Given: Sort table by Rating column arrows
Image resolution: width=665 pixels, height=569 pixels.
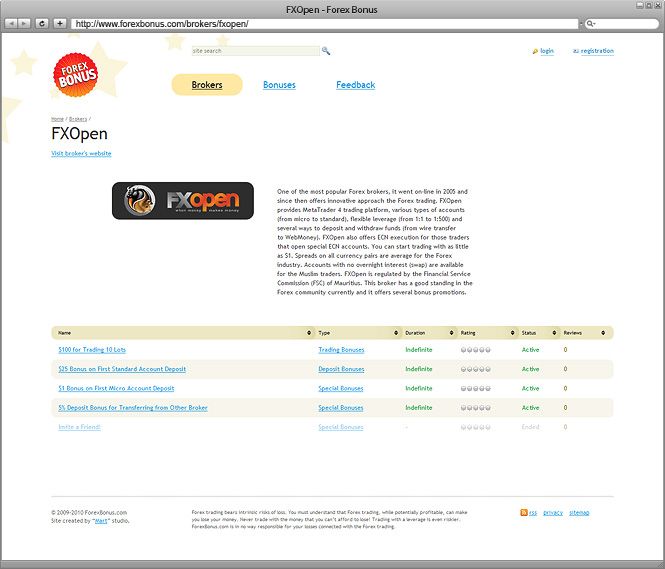Looking at the screenshot, I should (512, 333).
